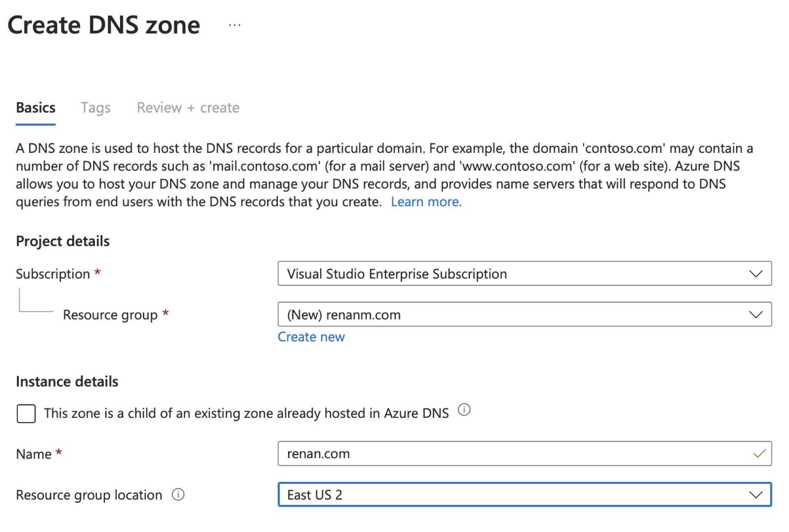Click the red asterisk beside Subscription label
The width and height of the screenshot is (789, 532).
pyautogui.click(x=97, y=271)
